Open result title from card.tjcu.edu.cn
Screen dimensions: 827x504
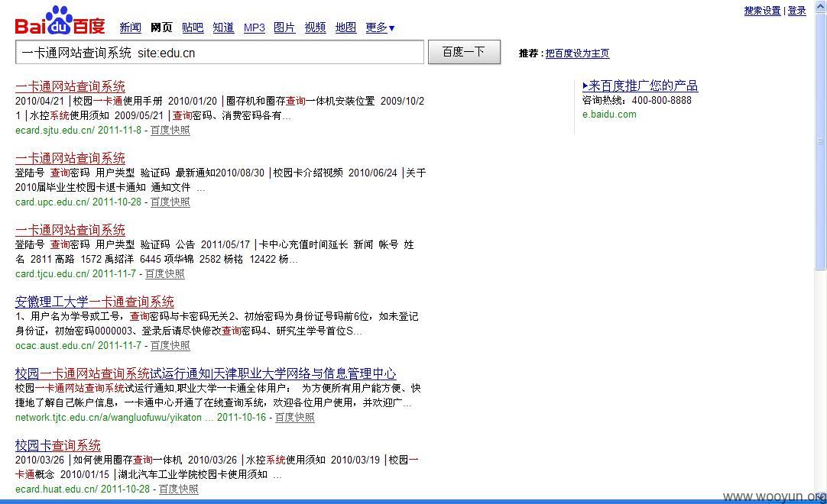tap(70, 230)
